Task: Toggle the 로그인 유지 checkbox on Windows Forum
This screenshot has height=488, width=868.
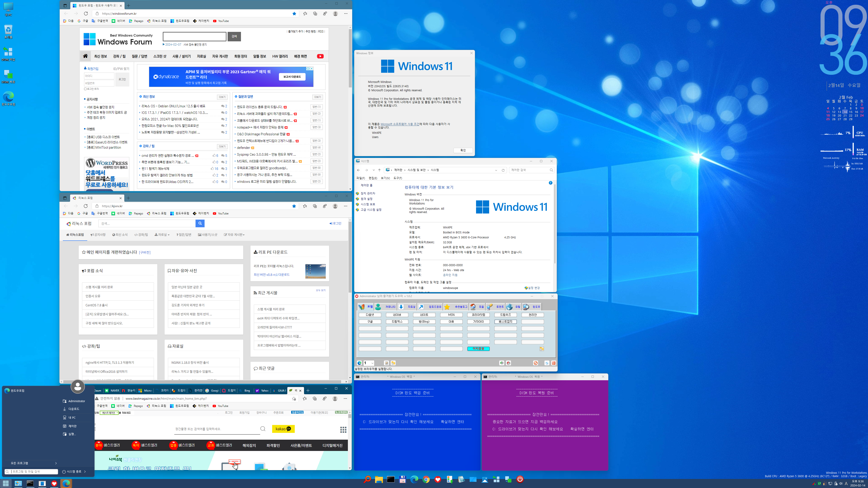Action: tap(86, 89)
